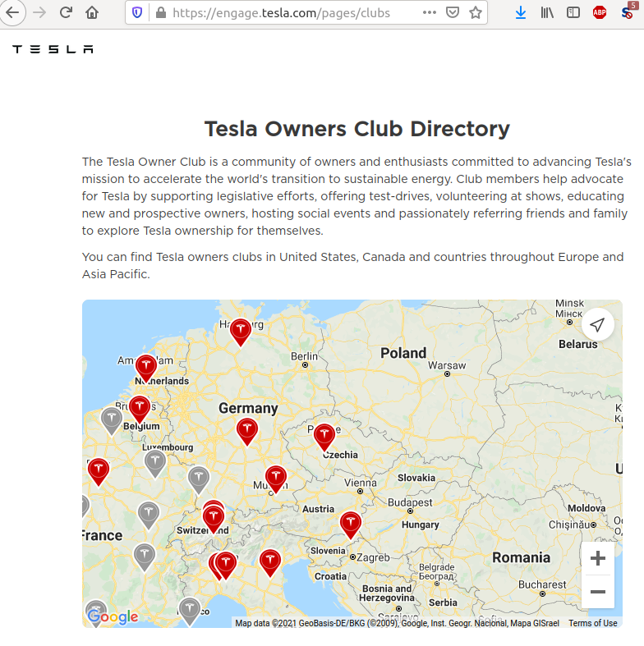Click the Tesla Owners Club Directory heading
The image size is (644, 646).
[x=357, y=129]
